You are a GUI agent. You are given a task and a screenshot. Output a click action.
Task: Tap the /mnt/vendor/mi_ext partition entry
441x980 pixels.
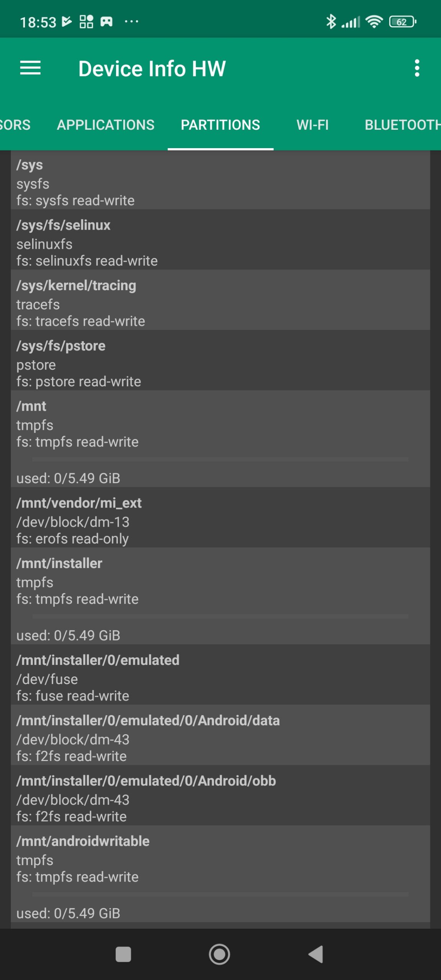pyautogui.click(x=220, y=521)
